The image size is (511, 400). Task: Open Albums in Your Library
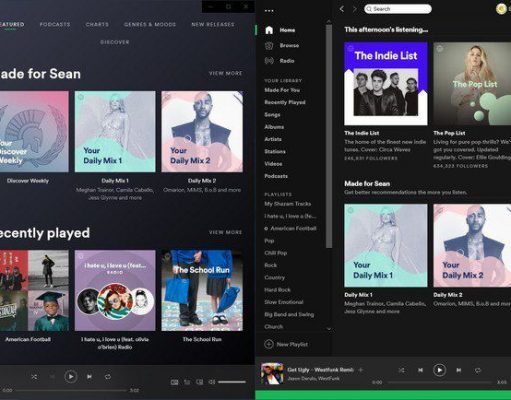274,127
